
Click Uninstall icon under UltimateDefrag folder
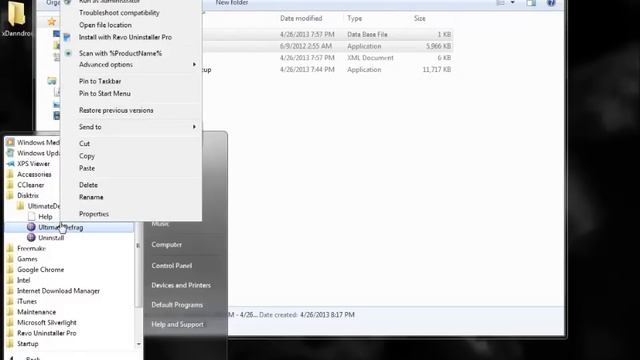pyautogui.click(x=31, y=238)
